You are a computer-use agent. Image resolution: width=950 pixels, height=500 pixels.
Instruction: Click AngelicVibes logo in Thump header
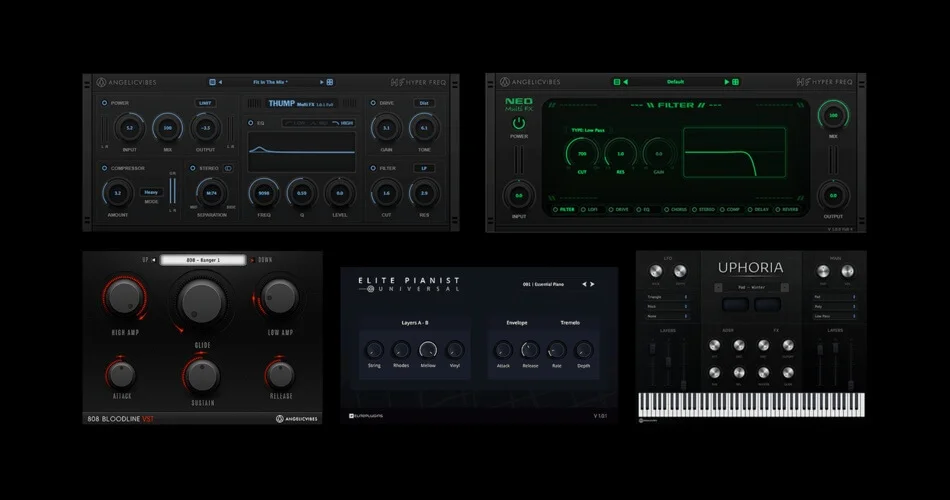pyautogui.click(x=126, y=82)
